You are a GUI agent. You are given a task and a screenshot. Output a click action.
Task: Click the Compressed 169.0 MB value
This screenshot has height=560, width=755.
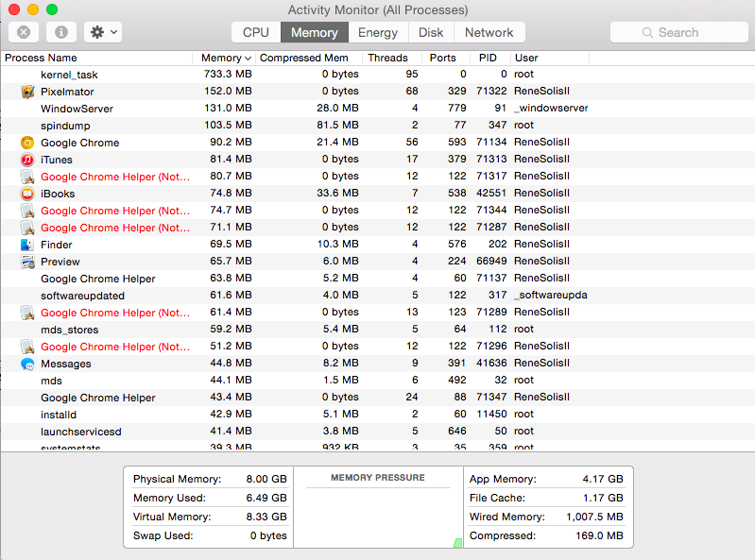tap(599, 535)
